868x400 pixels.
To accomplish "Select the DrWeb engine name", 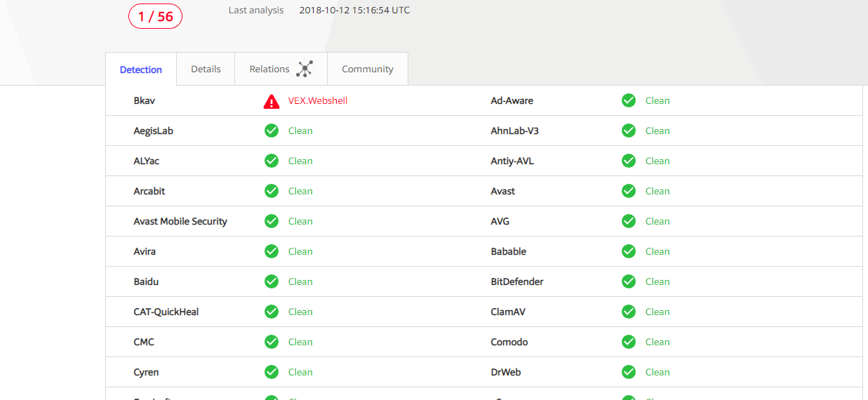I will click(x=506, y=372).
